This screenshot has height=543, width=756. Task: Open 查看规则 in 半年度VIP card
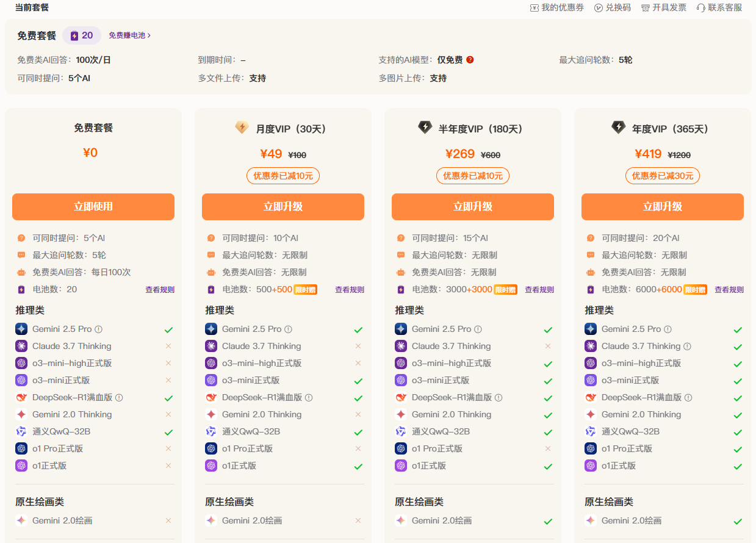539,290
